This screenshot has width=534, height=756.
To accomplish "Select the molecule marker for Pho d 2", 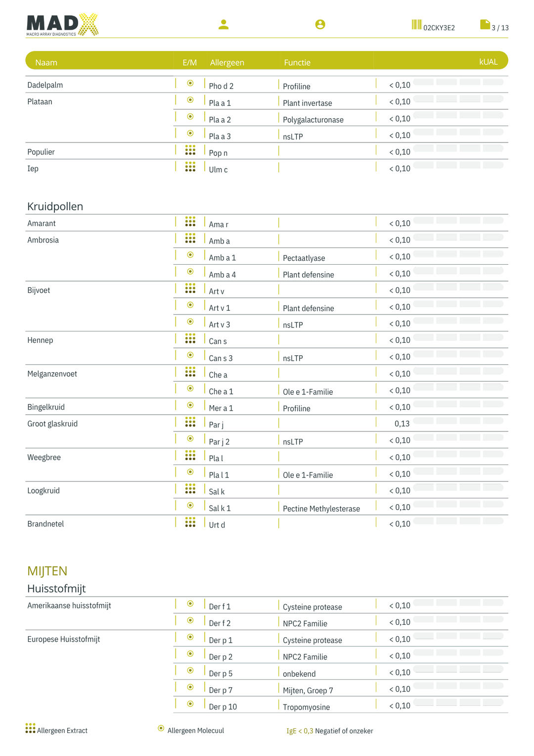I will (190, 83).
